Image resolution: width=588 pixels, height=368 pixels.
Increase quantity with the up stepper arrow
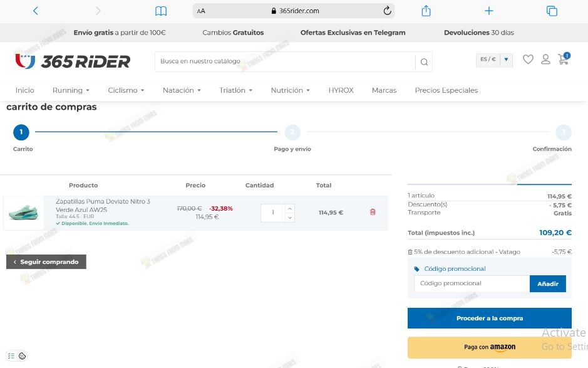289,209
